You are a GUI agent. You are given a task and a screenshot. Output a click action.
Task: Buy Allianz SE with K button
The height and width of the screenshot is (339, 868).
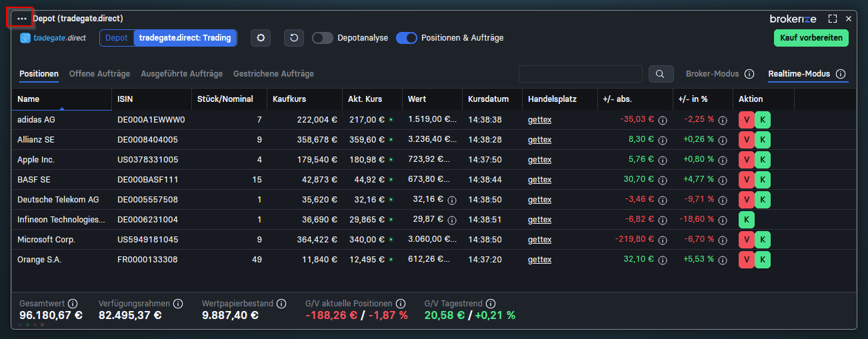763,141
